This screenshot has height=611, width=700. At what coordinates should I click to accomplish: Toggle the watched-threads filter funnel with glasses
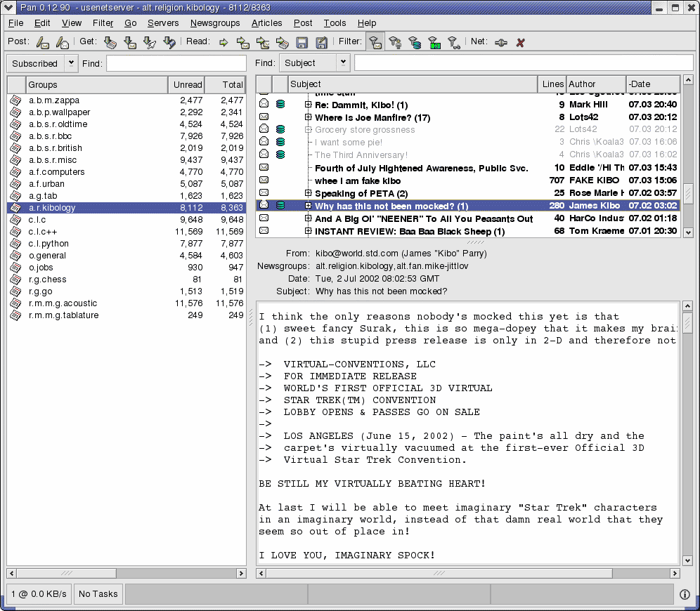click(454, 42)
